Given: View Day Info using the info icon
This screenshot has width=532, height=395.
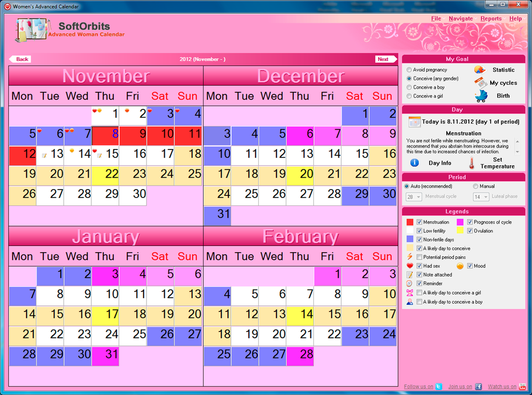Looking at the screenshot, I should (414, 163).
